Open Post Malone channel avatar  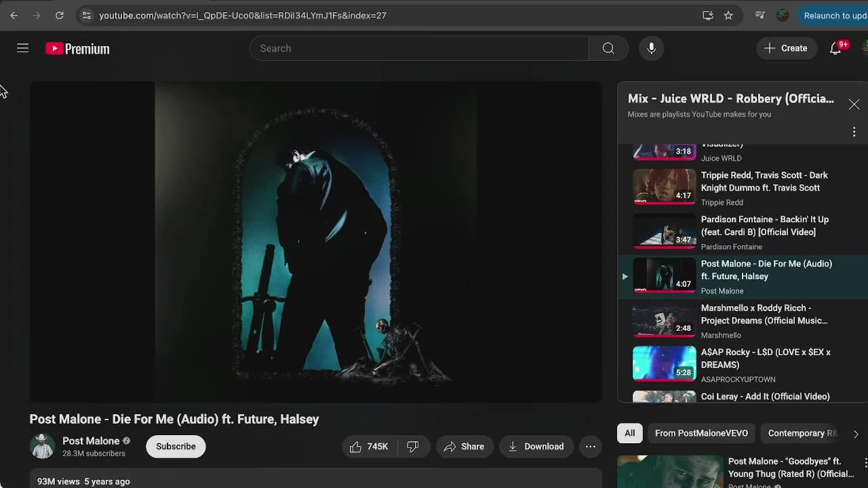pyautogui.click(x=42, y=446)
